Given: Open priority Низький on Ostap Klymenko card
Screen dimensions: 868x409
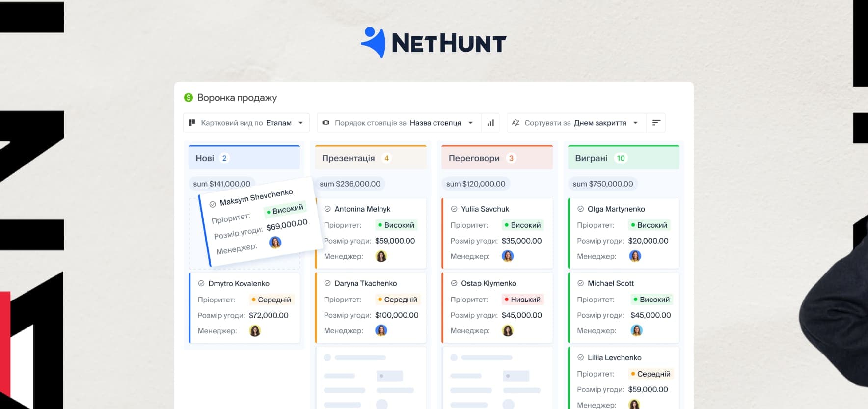Looking at the screenshot, I should click(522, 300).
